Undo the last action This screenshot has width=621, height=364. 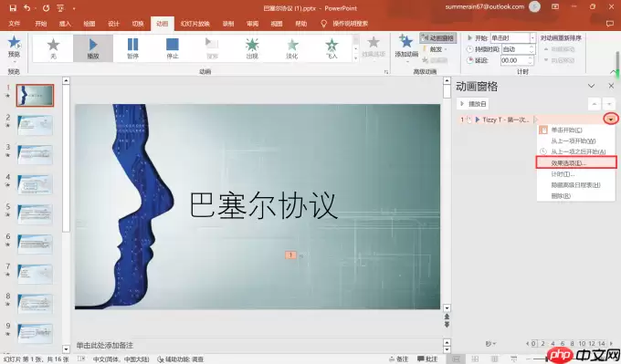click(26, 7)
